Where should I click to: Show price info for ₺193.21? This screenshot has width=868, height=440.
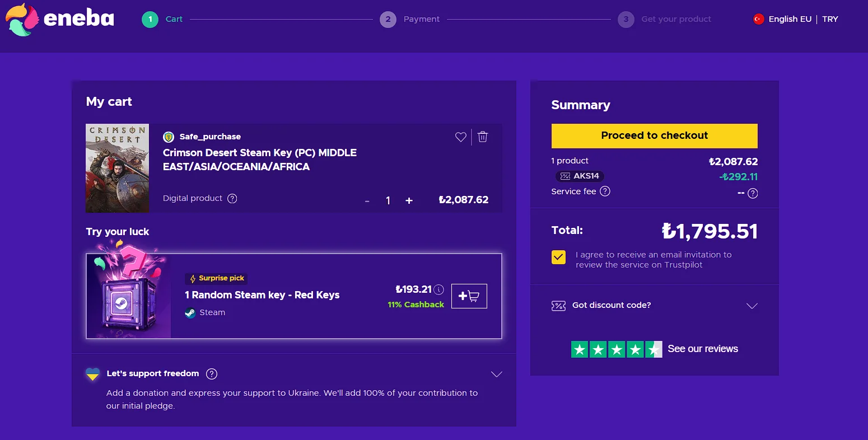pos(439,289)
